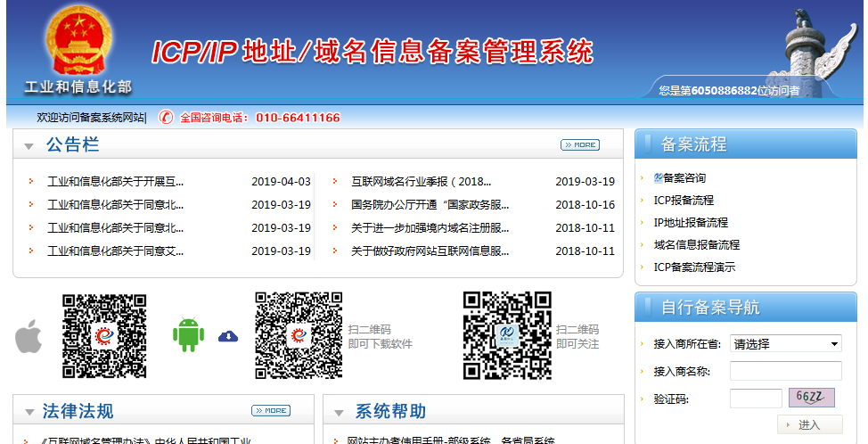Click the 扫二维码 即可关注 caption
The width and height of the screenshot is (868, 444).
tap(577, 337)
